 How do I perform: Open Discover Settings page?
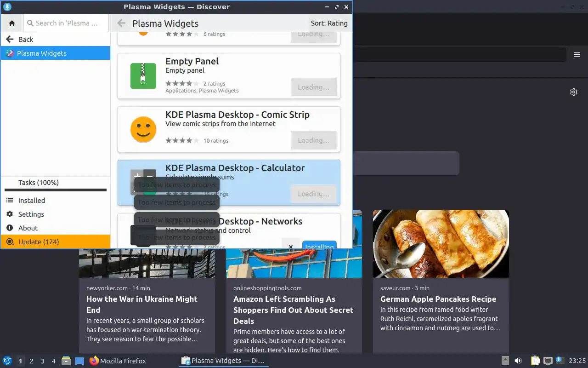click(x=56, y=214)
